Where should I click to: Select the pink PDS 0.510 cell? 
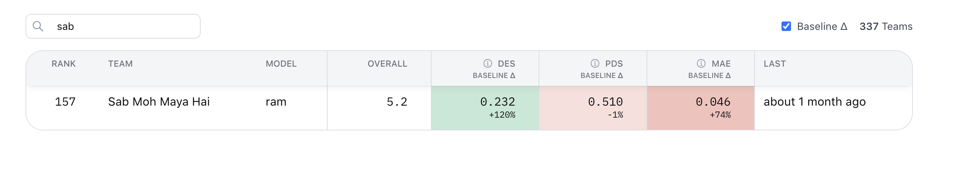pyautogui.click(x=592, y=108)
